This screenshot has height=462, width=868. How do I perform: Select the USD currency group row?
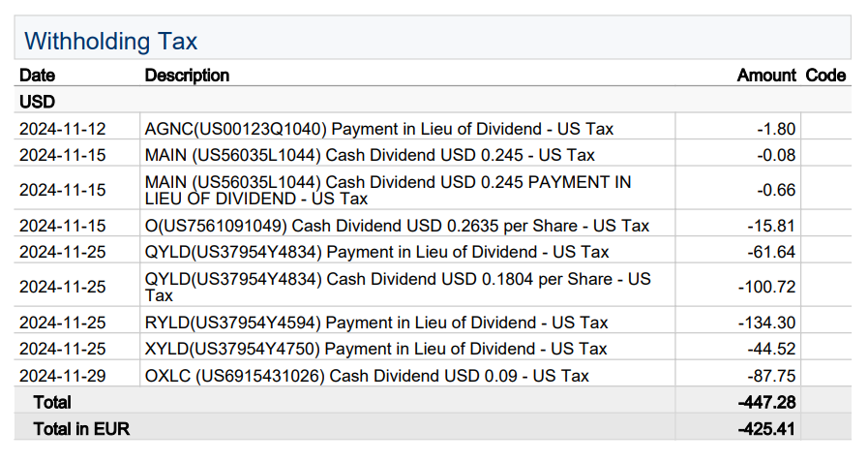[x=37, y=101]
